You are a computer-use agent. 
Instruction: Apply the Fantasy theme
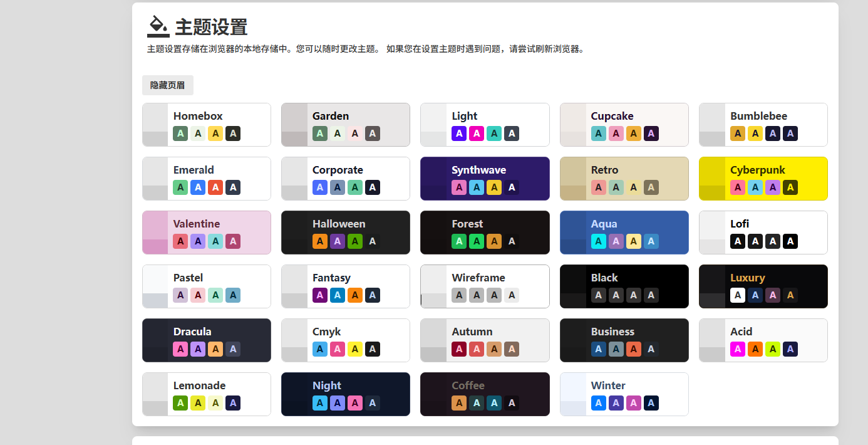pyautogui.click(x=346, y=286)
